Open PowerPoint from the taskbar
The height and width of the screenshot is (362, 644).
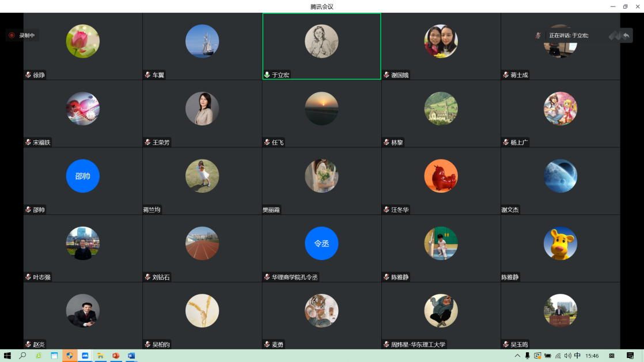coord(116,356)
